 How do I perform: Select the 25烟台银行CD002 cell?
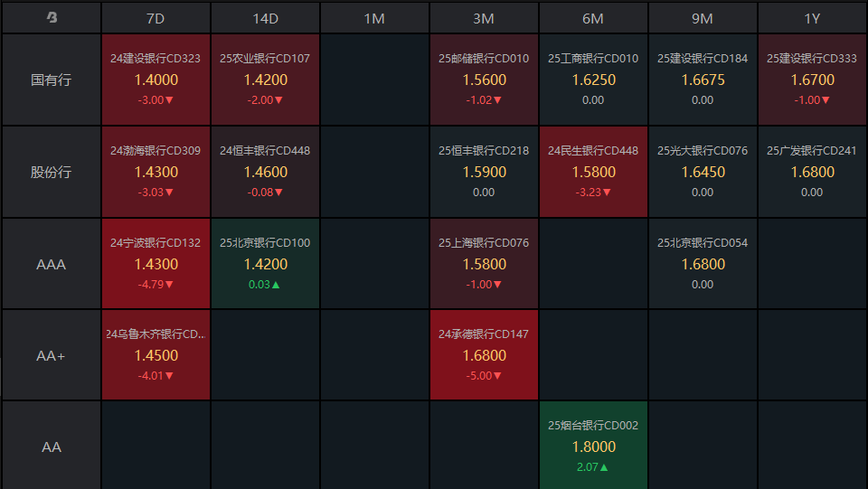[x=593, y=446]
